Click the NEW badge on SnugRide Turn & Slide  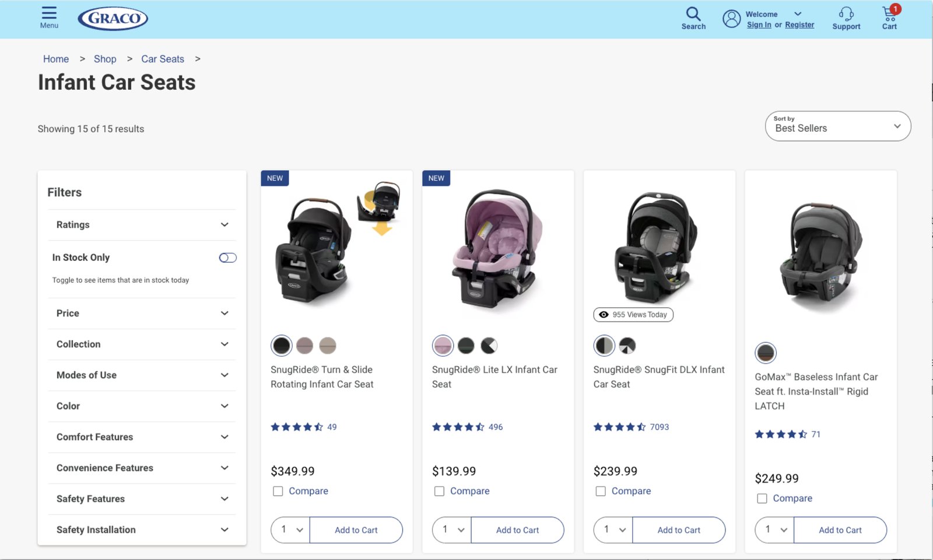[x=275, y=178]
